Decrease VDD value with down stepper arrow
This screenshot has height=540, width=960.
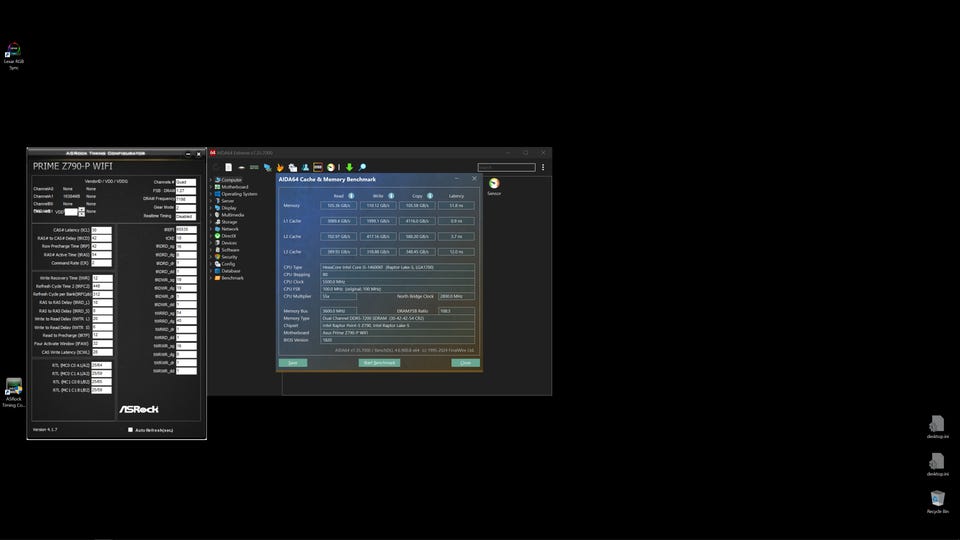pyautogui.click(x=81, y=214)
